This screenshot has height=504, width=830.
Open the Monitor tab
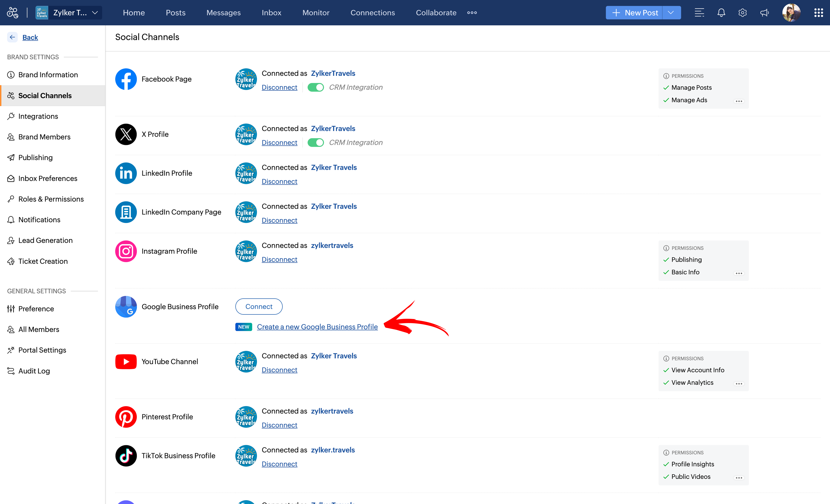click(316, 13)
